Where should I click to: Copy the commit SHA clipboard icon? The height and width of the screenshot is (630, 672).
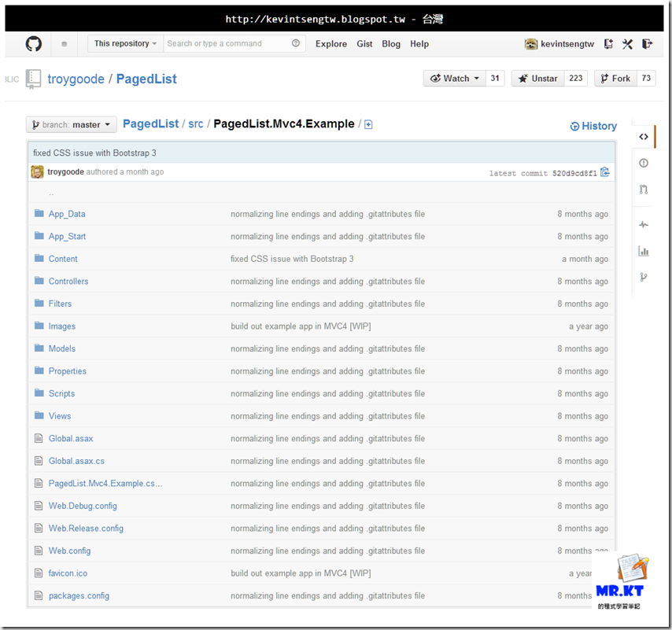coord(604,171)
